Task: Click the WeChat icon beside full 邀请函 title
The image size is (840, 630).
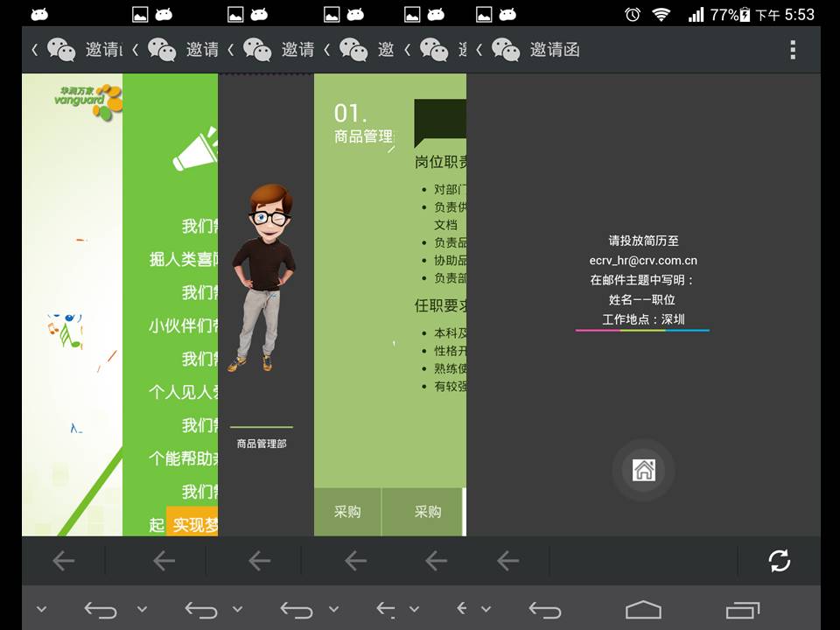Action: [506, 50]
